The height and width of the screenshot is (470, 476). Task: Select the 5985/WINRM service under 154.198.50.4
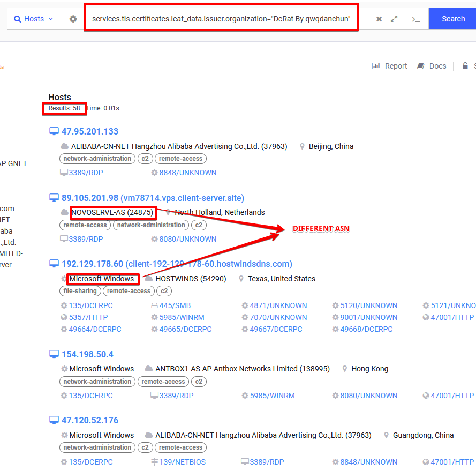click(x=272, y=396)
